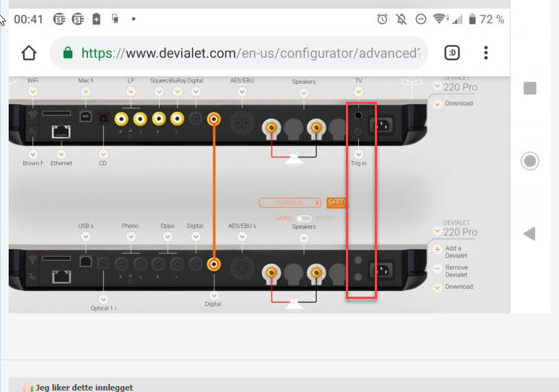
Task: Click the alarm clock status icon
Action: [x=382, y=19]
